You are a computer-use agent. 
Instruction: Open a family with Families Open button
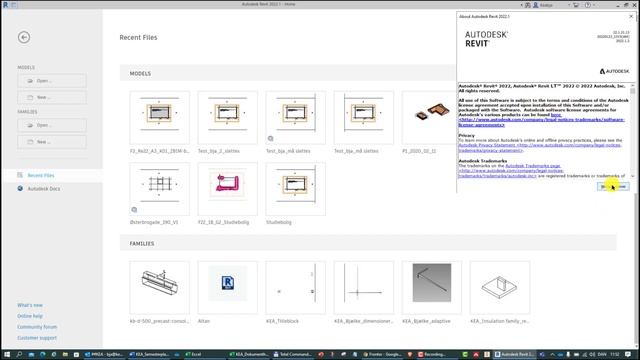52,125
